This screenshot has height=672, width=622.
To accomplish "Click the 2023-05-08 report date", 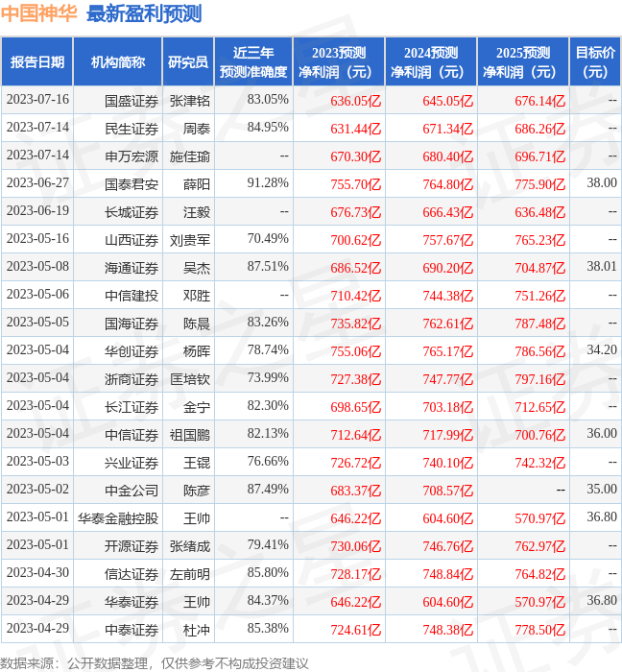I will pos(37,266).
